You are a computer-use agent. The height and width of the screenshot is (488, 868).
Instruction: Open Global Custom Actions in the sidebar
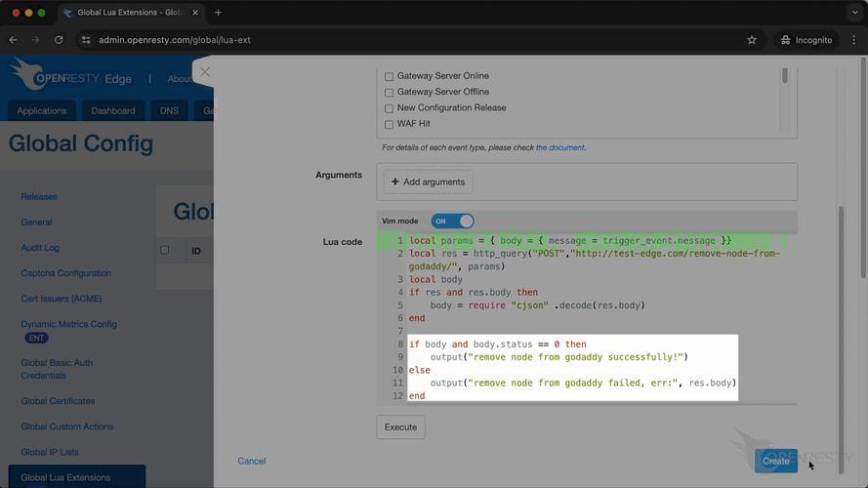pyautogui.click(x=67, y=427)
